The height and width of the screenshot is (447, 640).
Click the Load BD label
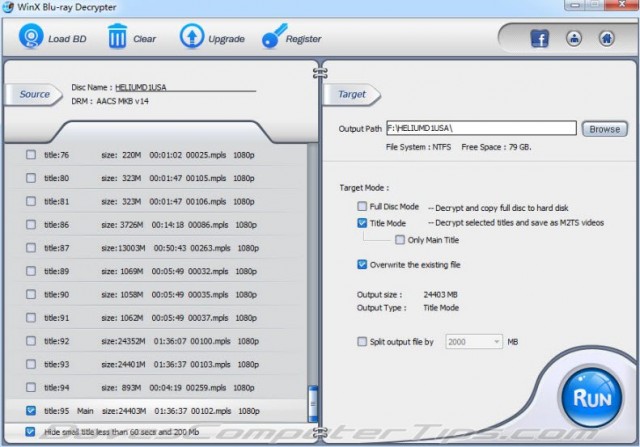(67, 39)
